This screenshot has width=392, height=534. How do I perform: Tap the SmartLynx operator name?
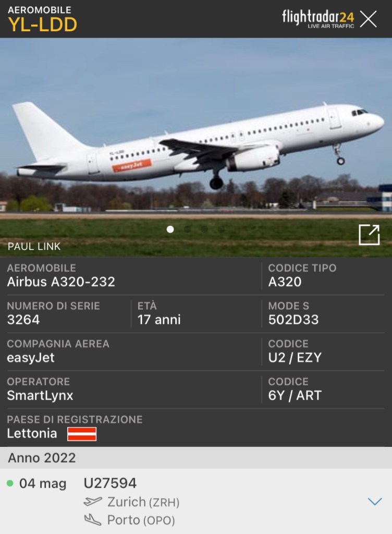tap(40, 395)
